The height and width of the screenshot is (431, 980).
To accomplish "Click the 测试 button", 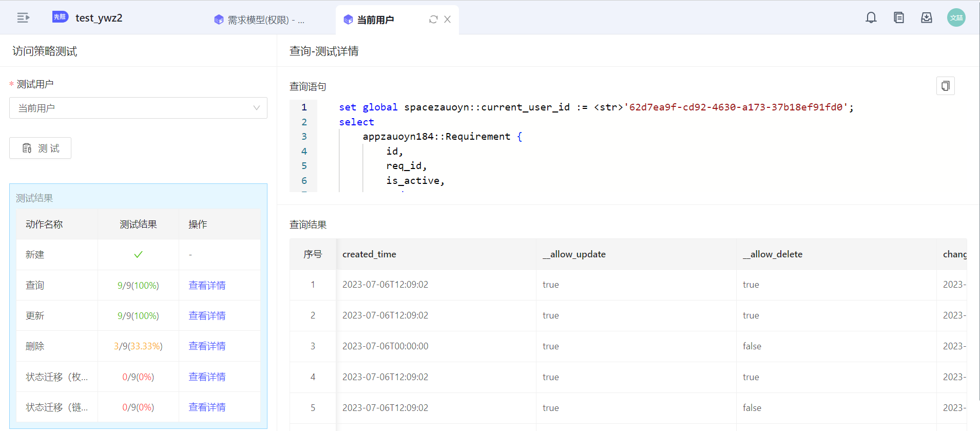I will pyautogui.click(x=40, y=148).
